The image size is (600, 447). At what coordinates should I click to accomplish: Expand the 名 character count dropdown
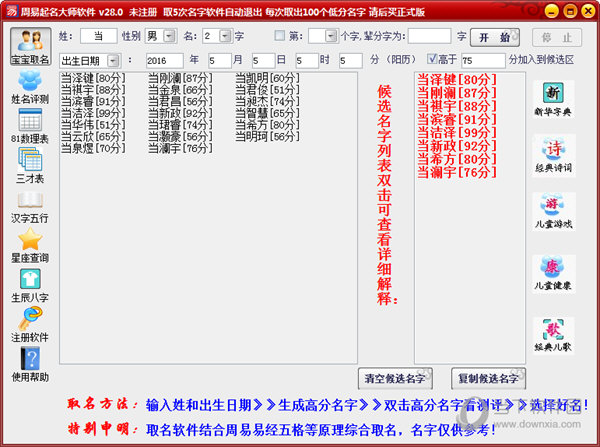225,36
